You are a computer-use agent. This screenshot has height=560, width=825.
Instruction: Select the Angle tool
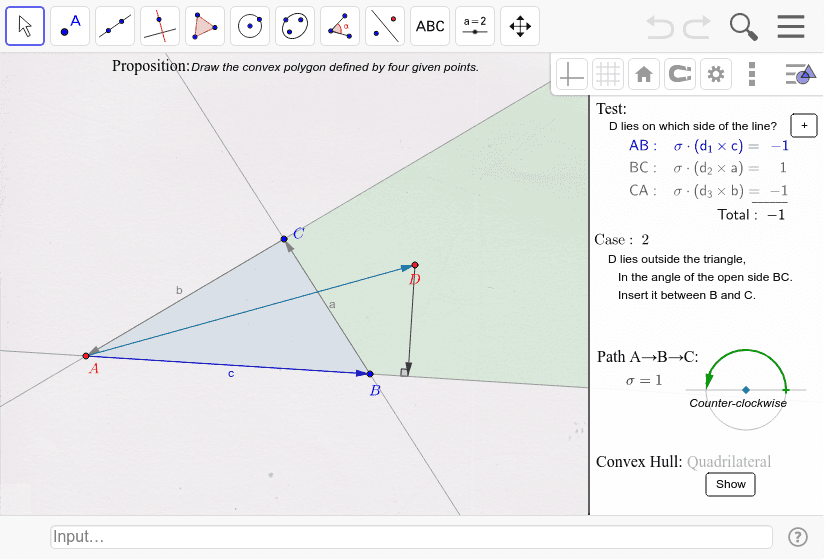point(340,26)
